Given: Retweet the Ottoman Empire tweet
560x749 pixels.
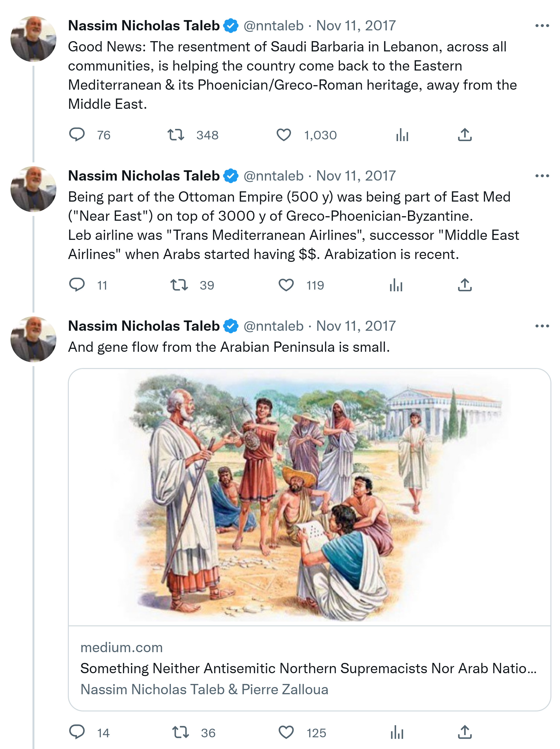Looking at the screenshot, I should pyautogui.click(x=179, y=285).
